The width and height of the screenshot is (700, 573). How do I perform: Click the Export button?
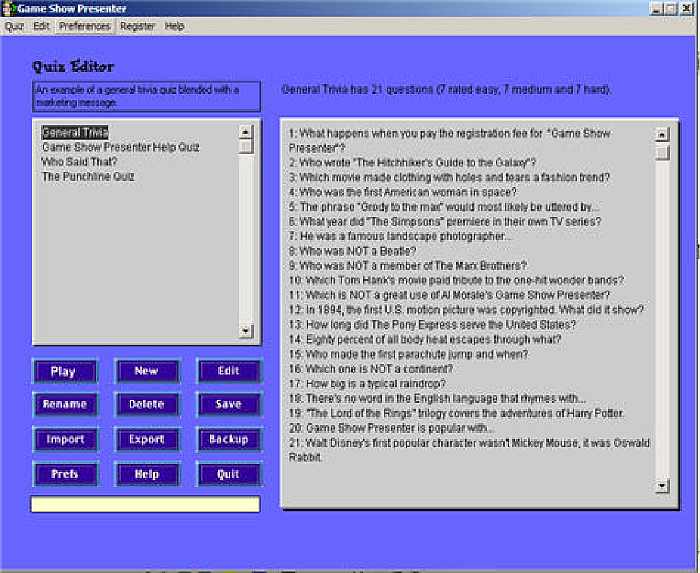147,440
